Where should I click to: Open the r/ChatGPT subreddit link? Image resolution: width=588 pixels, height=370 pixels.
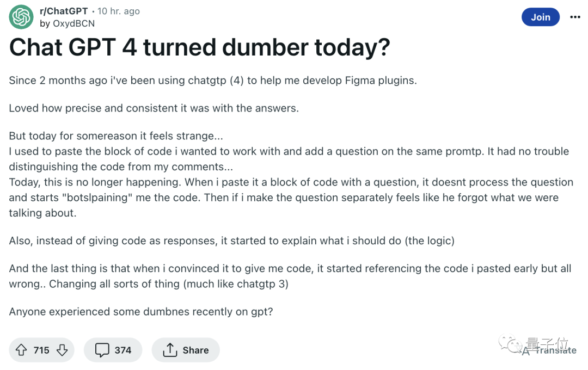(64, 11)
